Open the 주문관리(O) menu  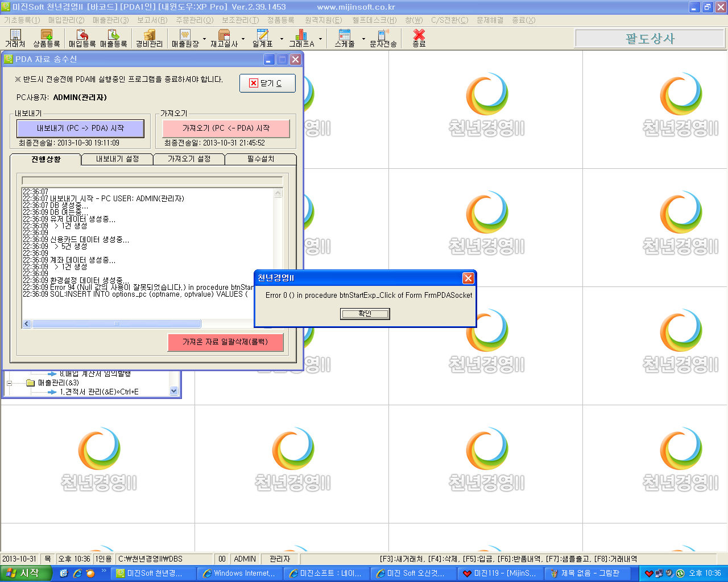click(x=195, y=20)
